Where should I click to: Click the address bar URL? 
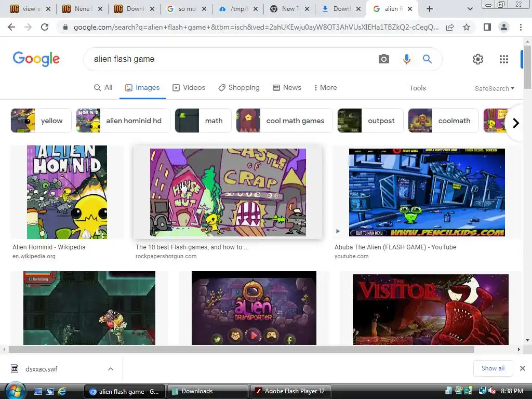pos(256,27)
